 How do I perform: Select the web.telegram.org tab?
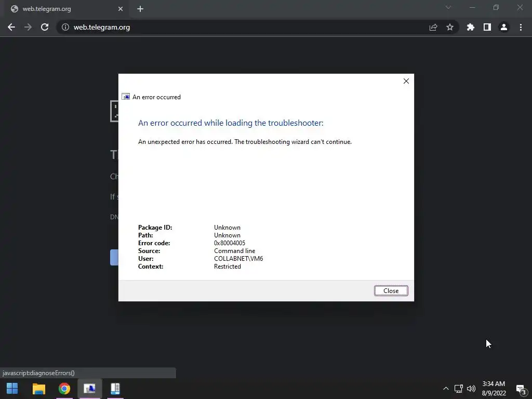pos(66,9)
